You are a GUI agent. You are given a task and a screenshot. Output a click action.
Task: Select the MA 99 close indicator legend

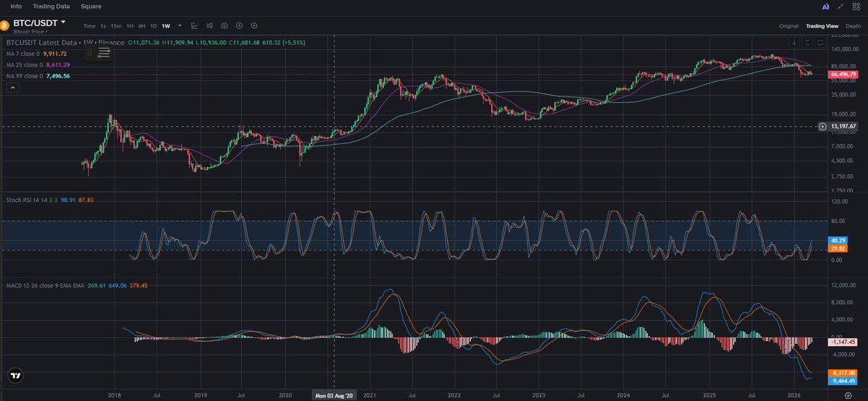[x=25, y=76]
